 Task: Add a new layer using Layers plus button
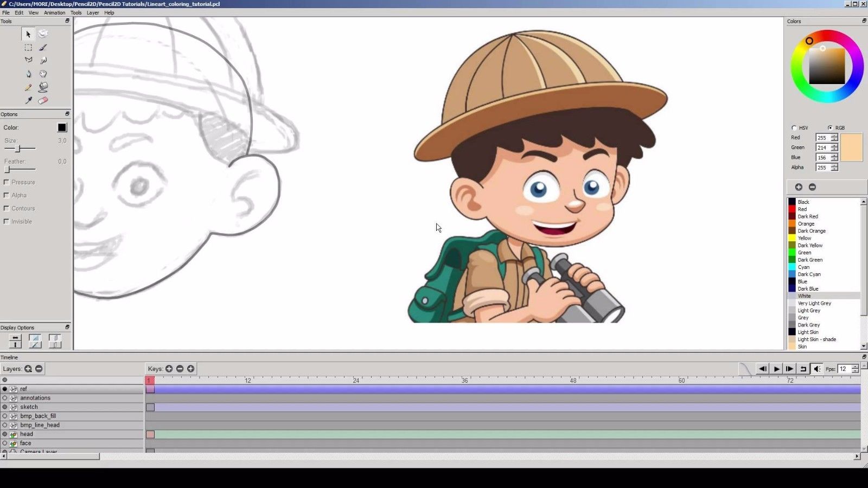pyautogui.click(x=28, y=369)
